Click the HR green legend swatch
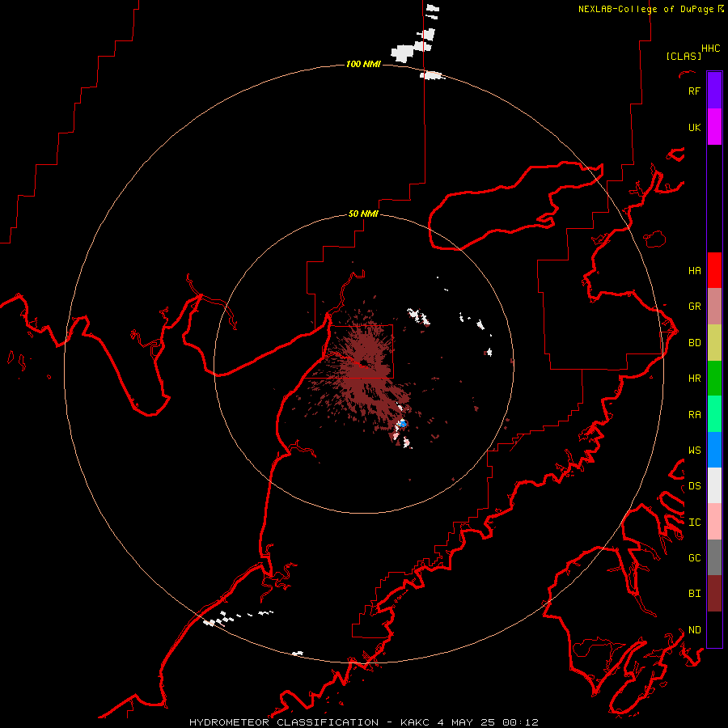 tap(714, 378)
